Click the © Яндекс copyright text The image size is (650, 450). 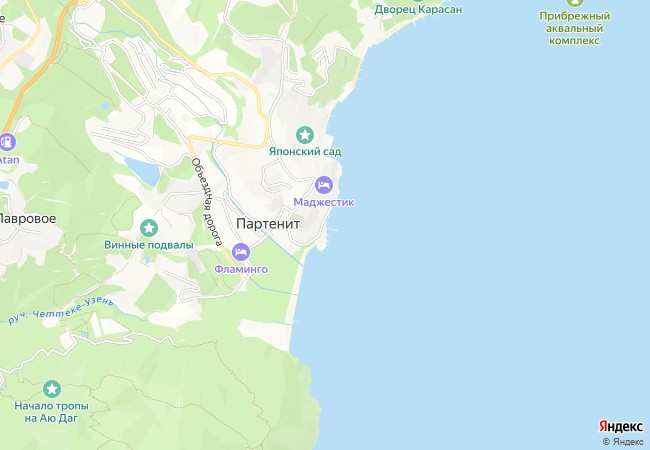pos(623,442)
